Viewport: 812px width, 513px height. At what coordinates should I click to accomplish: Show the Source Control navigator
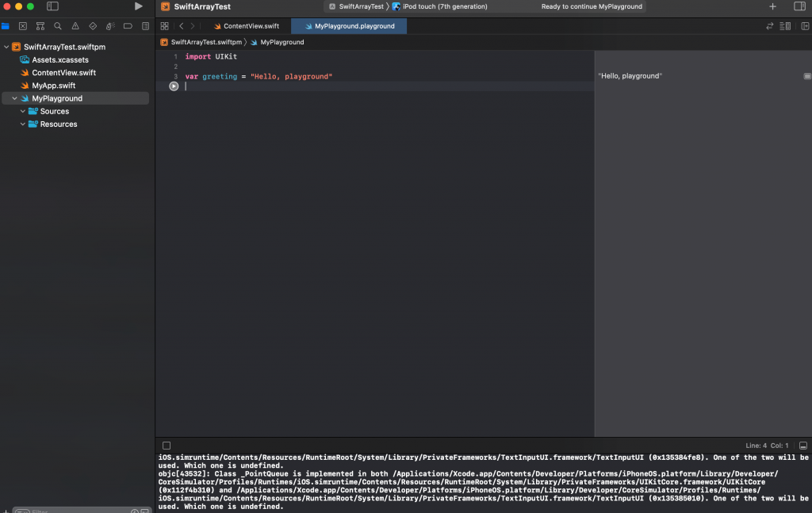point(23,26)
